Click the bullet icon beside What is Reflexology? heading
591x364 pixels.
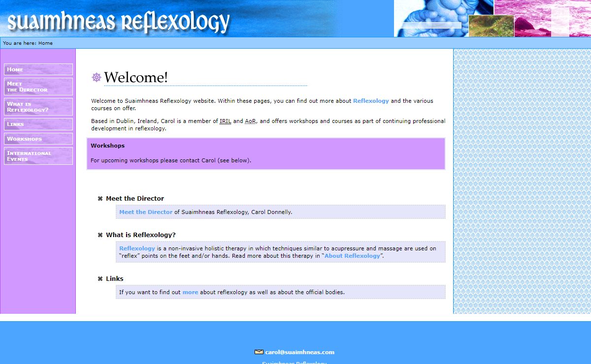100,235
